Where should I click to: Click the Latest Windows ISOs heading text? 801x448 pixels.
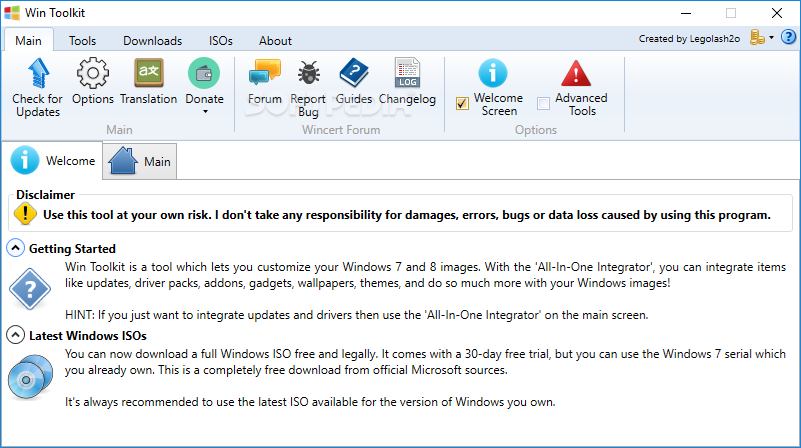pyautogui.click(x=88, y=336)
